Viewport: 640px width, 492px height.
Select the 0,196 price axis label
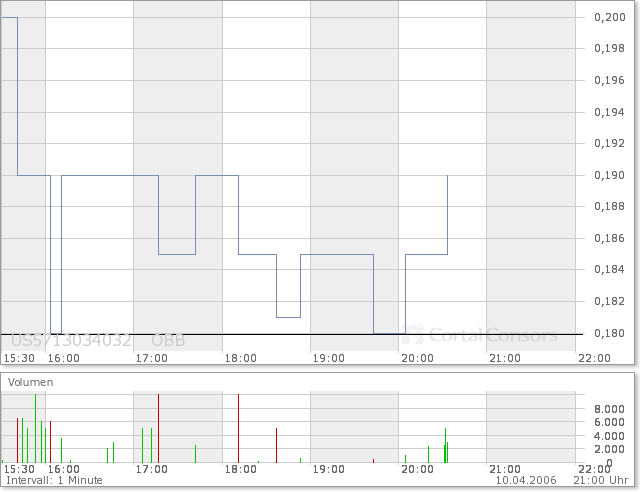click(x=610, y=80)
